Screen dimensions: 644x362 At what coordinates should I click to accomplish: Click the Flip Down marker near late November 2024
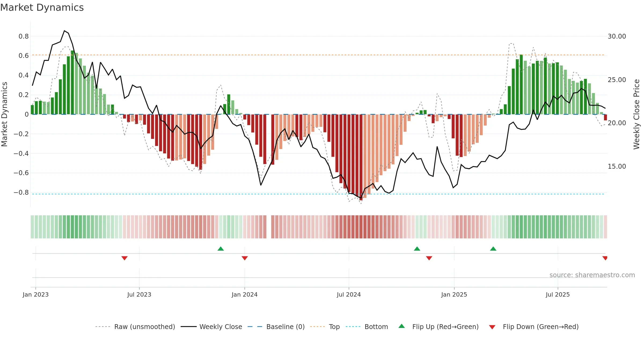point(429,258)
